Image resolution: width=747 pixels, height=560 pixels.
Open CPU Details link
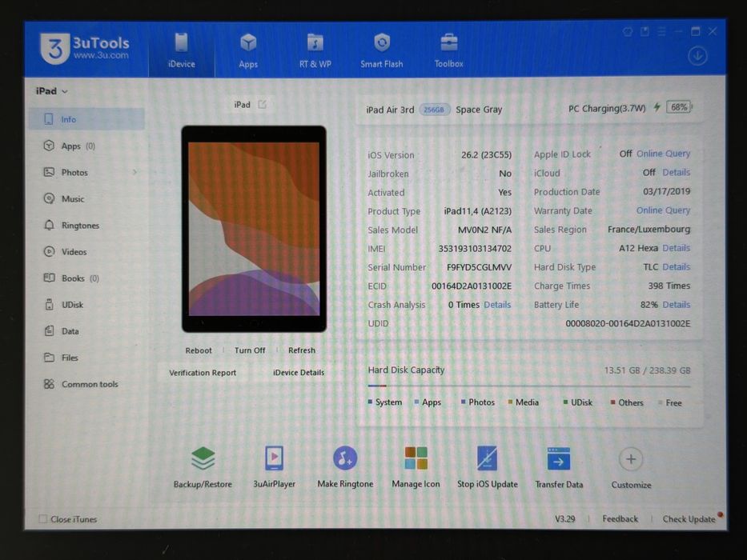tap(676, 248)
